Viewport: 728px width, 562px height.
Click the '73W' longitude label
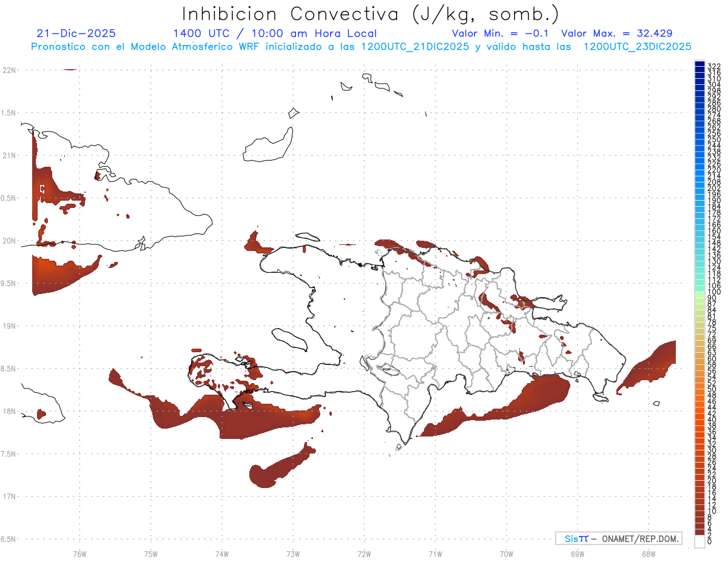point(292,554)
